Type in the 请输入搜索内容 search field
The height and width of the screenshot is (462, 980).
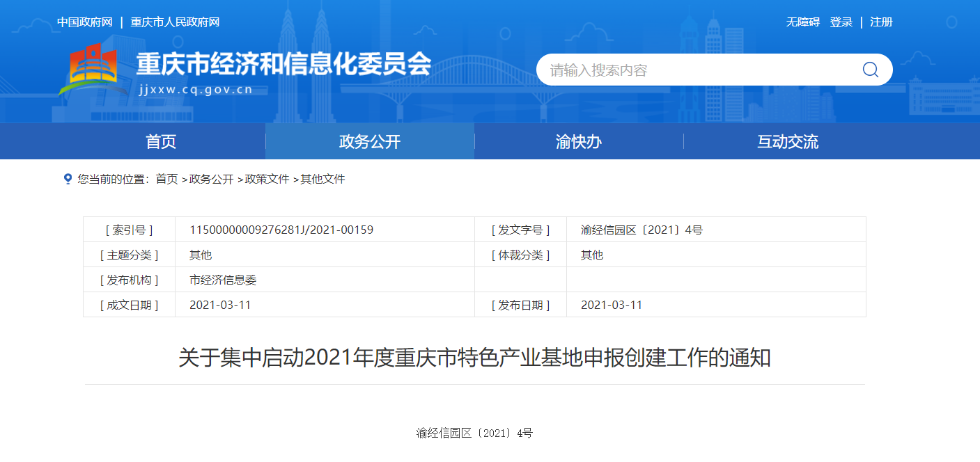pyautogui.click(x=697, y=70)
